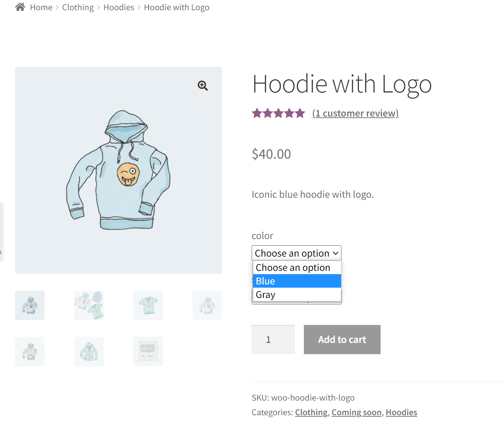Open the color dropdown chevron
Viewport: 504px width, 424px height.
[x=335, y=253]
